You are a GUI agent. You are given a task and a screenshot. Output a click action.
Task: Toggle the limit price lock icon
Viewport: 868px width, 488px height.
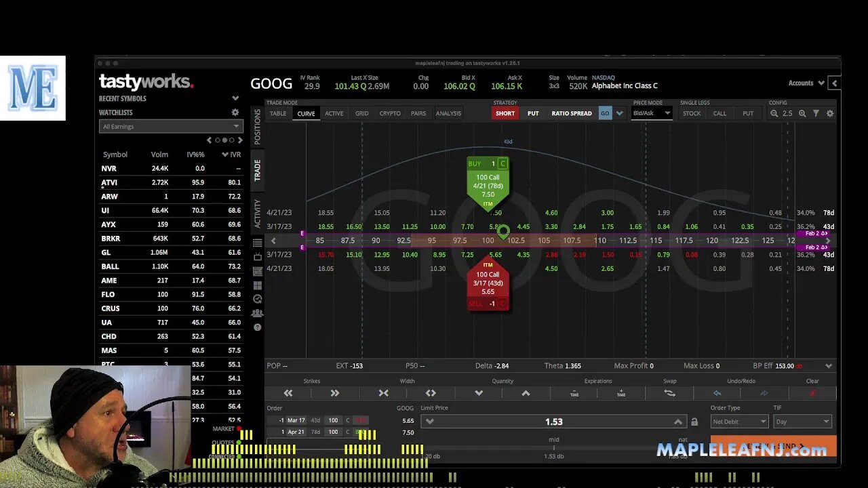coord(694,422)
